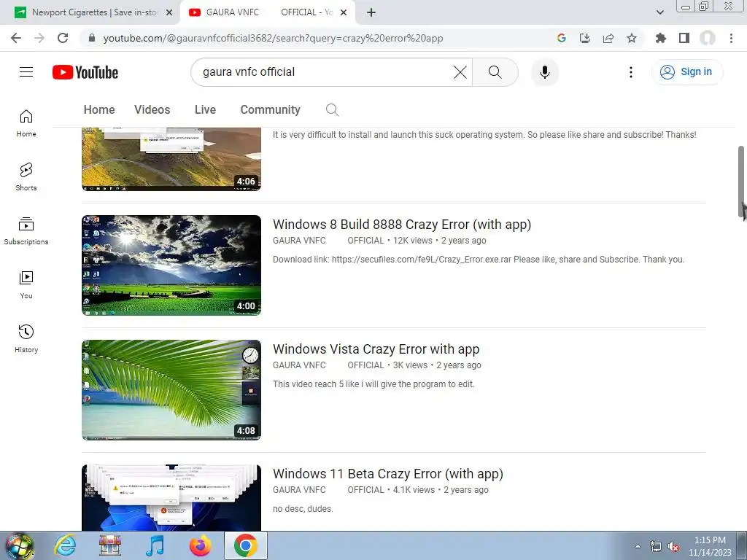Open Chrome extensions puzzle icon
This screenshot has height=560, width=747.
pyautogui.click(x=661, y=38)
